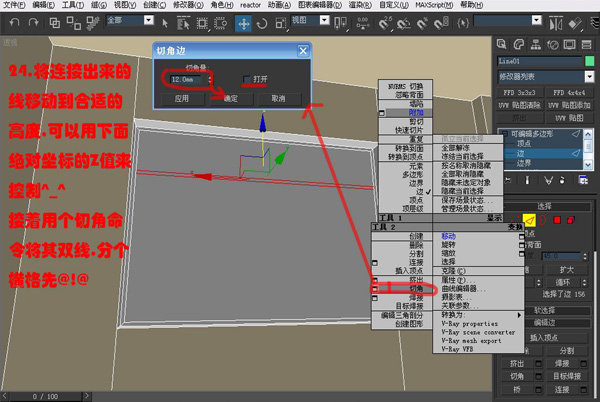Open settings box beside panel 切角 button

[x=538, y=376]
